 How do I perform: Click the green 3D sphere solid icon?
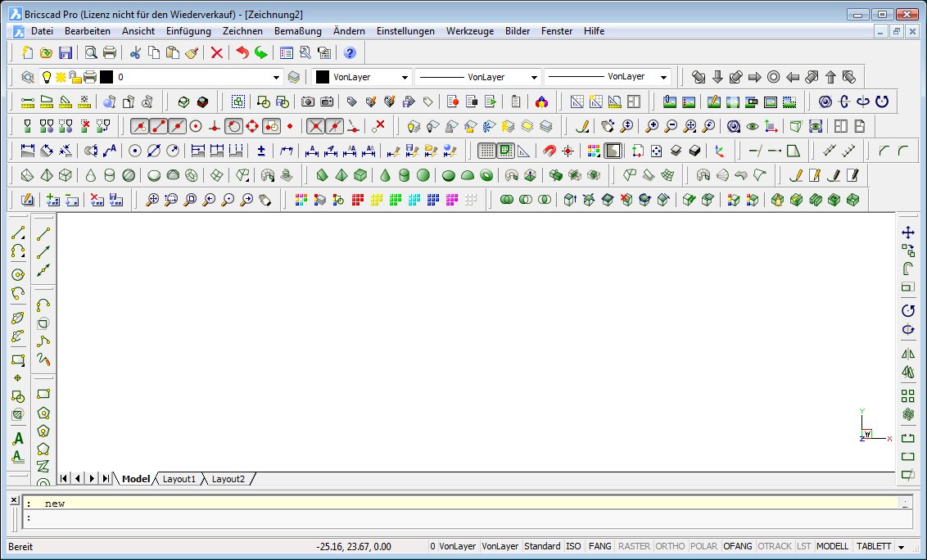(x=423, y=175)
